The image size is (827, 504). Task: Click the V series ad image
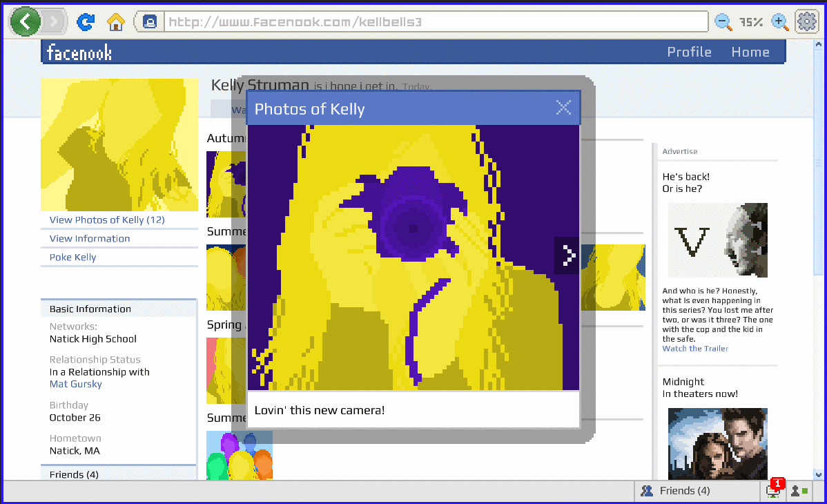point(718,240)
